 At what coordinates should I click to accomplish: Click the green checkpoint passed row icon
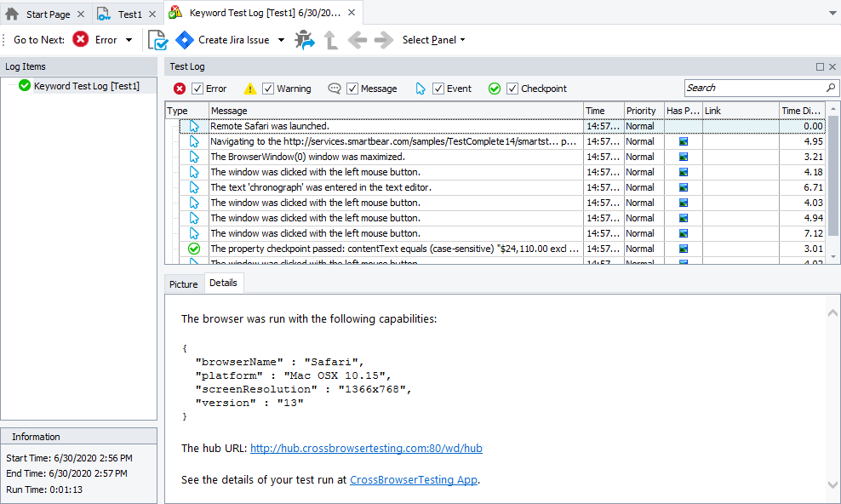194,249
